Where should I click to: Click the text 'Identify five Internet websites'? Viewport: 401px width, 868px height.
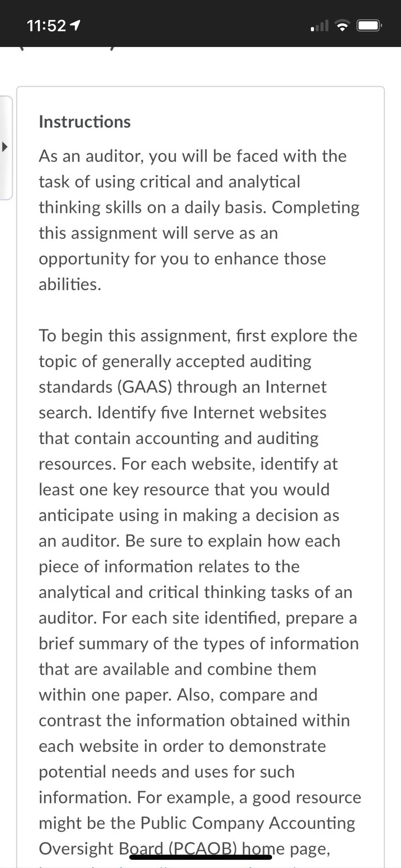(212, 413)
